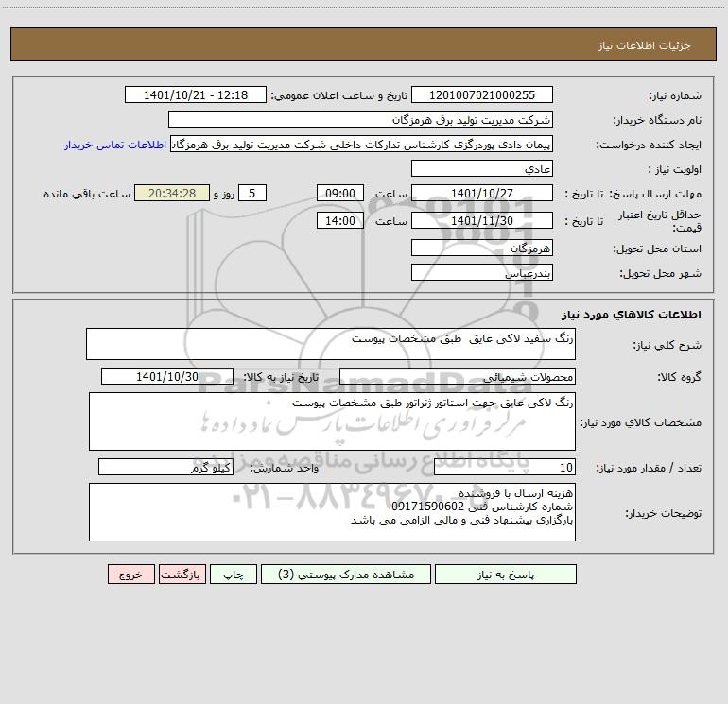Click the label حداقل تاریخ اعتبار قیمت

coord(660,221)
